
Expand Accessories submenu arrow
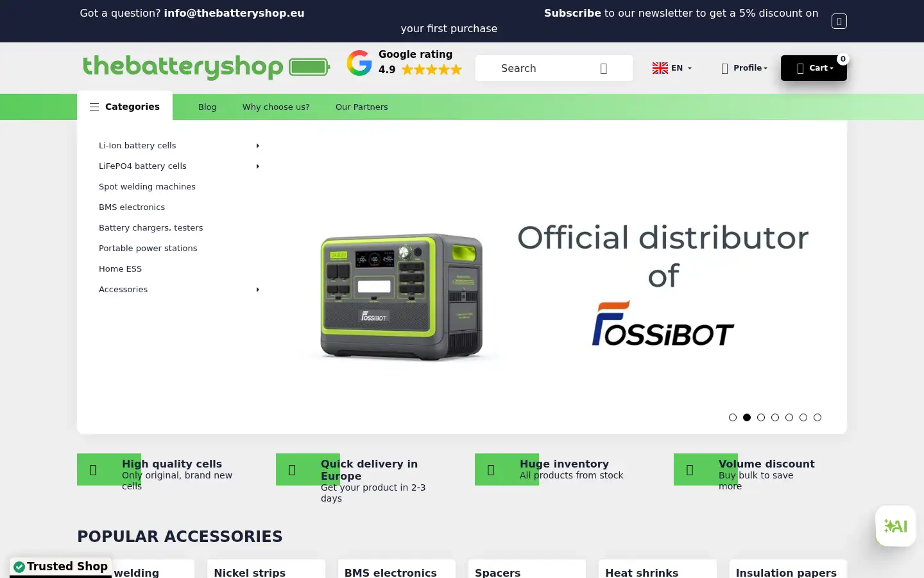click(x=258, y=290)
